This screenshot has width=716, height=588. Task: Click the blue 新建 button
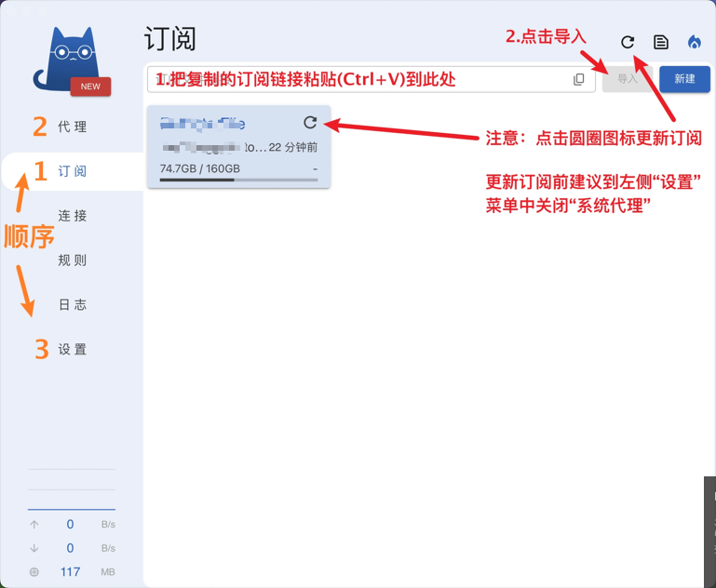[684, 79]
